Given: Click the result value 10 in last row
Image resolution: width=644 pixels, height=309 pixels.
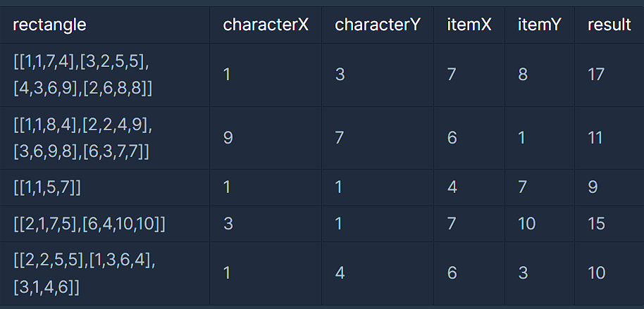Looking at the screenshot, I should click(x=597, y=273).
